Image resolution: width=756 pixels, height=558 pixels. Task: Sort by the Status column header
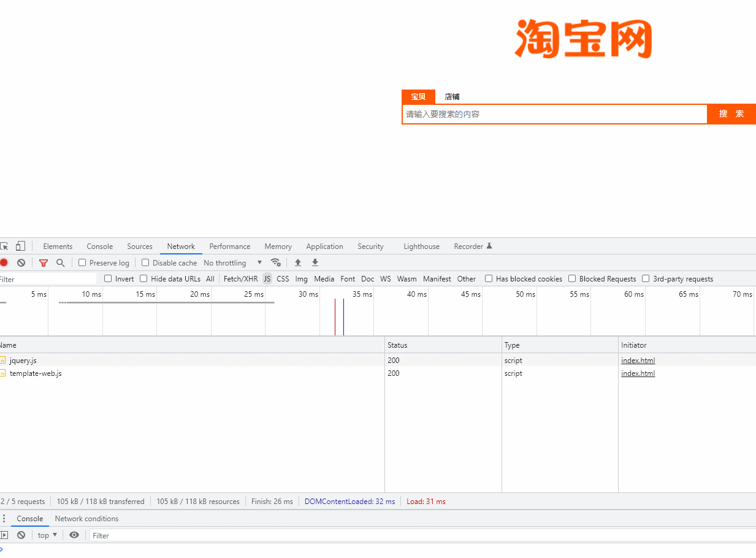[443, 345]
